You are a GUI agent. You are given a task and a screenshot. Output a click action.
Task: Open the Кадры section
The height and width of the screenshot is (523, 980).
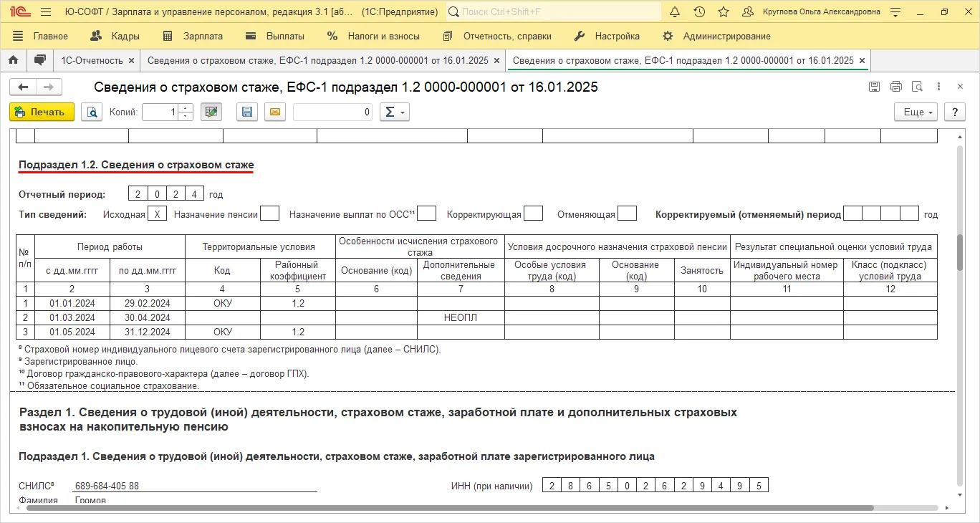point(115,36)
